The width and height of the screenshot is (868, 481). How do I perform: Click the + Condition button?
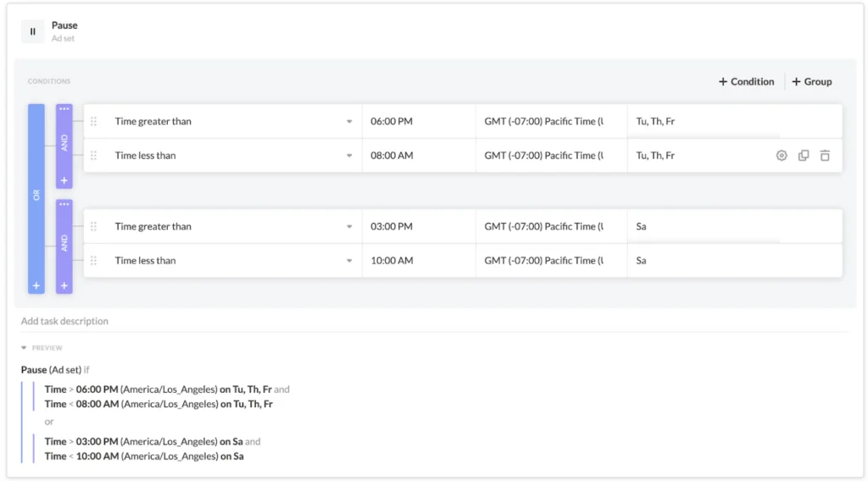[746, 82]
